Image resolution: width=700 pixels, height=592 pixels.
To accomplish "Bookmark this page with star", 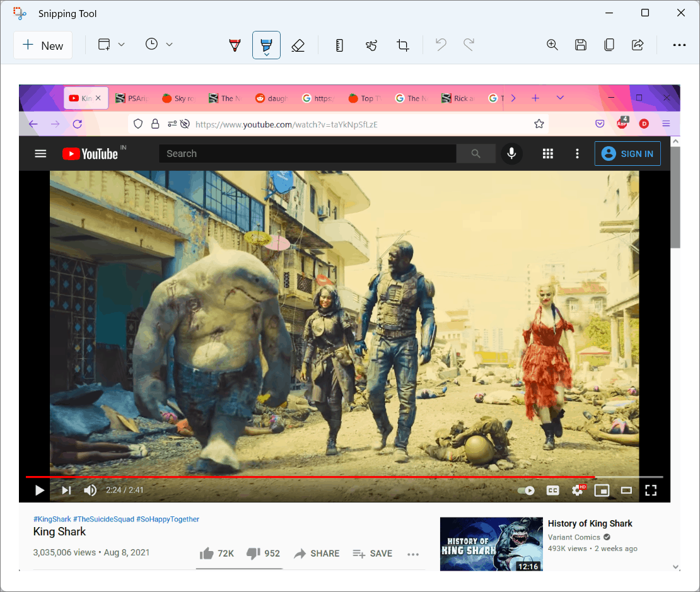I will pyautogui.click(x=539, y=124).
